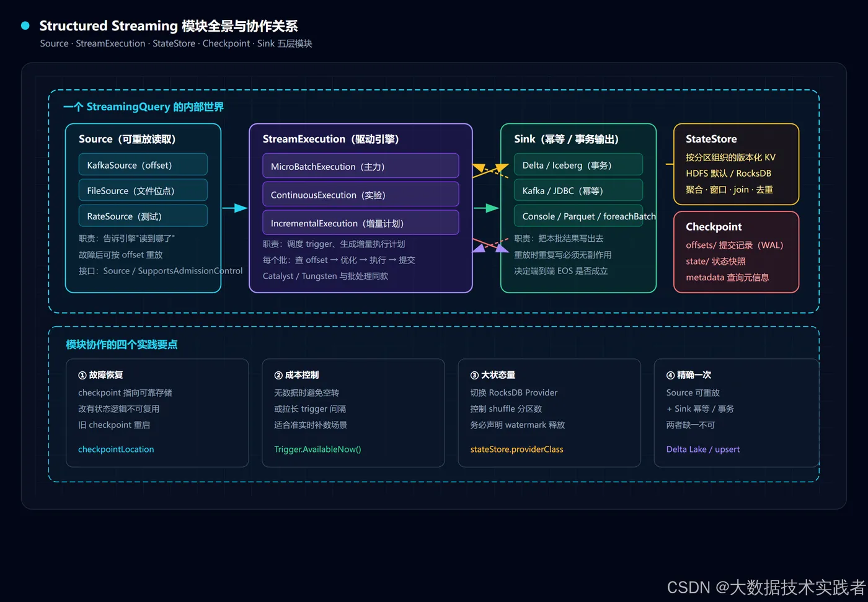Screen dimensions: 868x602
Task: Click the Delta / Iceberg (事务) box
Action: 578,165
